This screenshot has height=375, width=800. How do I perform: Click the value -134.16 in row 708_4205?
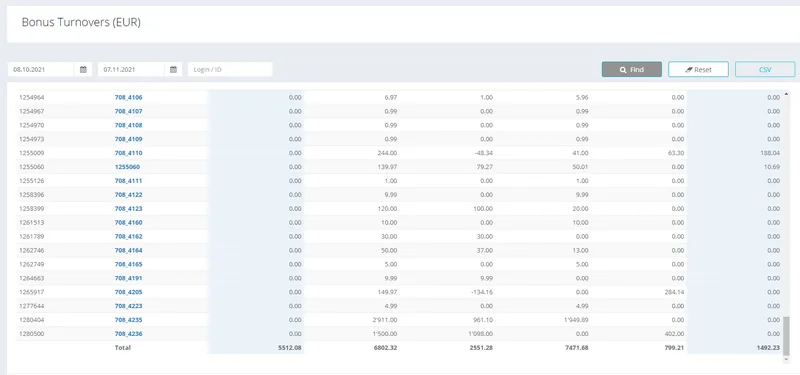pos(482,292)
